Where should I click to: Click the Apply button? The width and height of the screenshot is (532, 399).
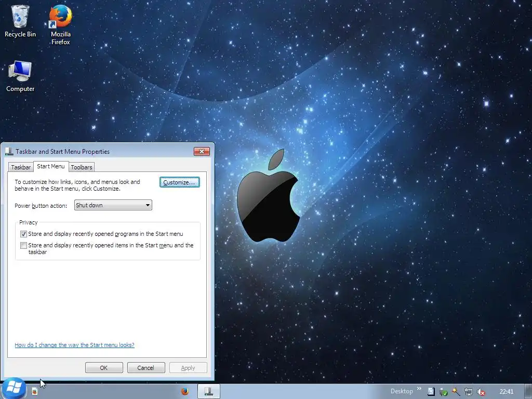188,368
